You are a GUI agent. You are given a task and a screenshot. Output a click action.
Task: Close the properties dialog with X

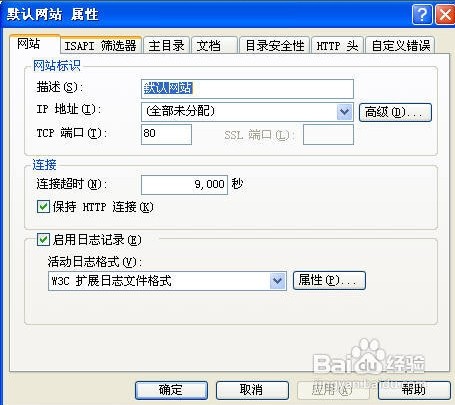point(446,15)
